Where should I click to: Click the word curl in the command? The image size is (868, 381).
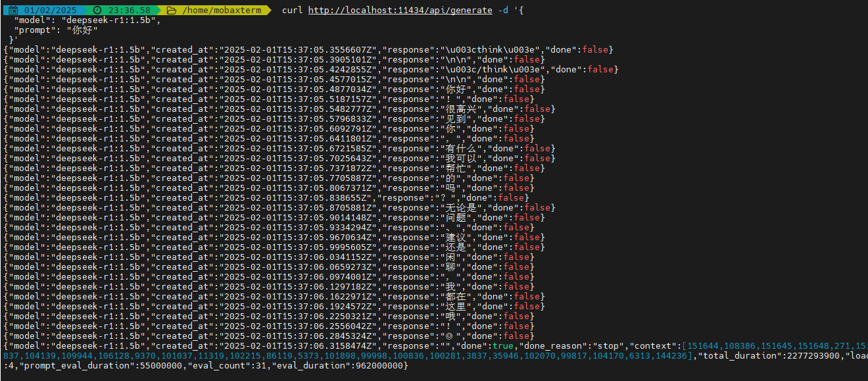(292, 11)
